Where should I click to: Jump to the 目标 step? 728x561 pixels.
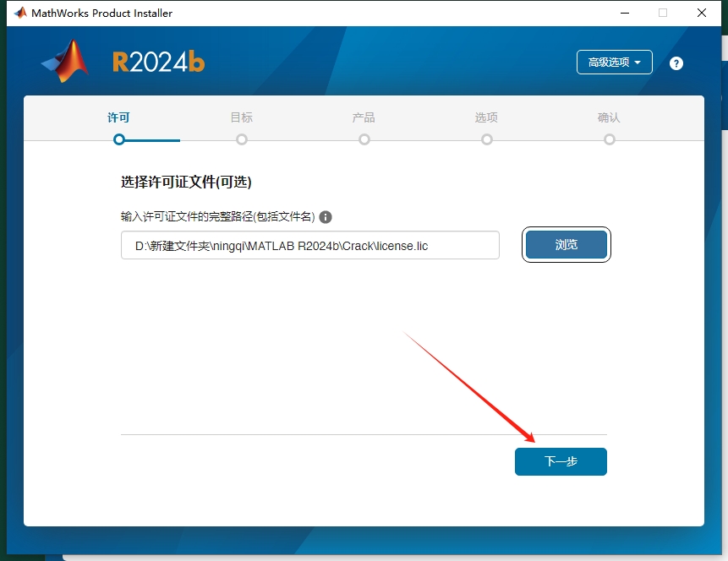tap(241, 117)
